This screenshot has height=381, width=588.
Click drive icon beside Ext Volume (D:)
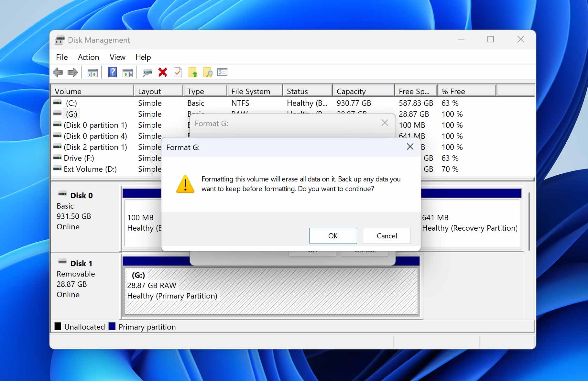pyautogui.click(x=57, y=169)
